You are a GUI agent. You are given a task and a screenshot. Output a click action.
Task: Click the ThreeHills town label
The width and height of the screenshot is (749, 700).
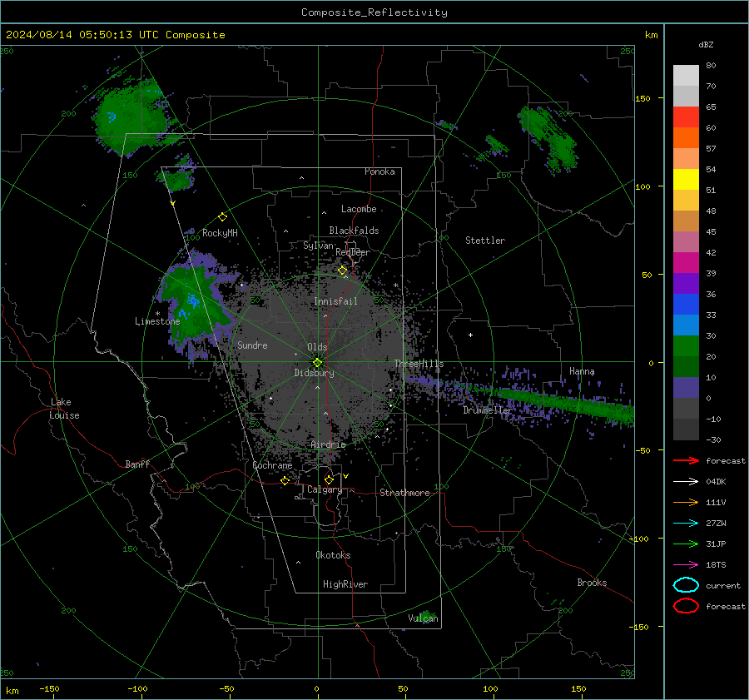(419, 364)
